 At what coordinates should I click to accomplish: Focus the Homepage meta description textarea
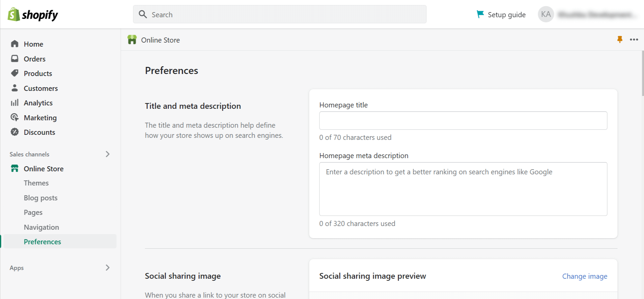[463, 189]
